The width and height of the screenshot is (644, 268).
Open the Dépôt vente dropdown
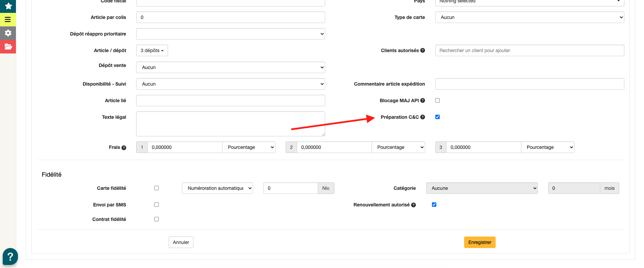pos(230,67)
